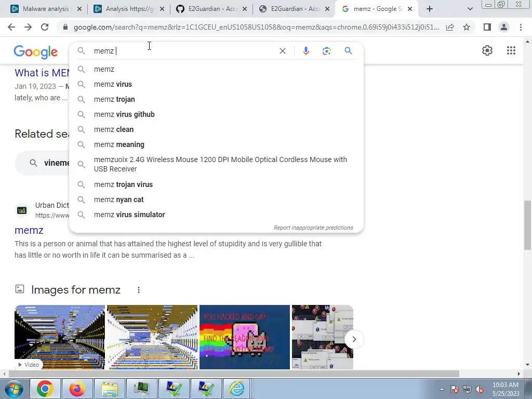Open the Nyan cat image thumbnail

[245, 337]
